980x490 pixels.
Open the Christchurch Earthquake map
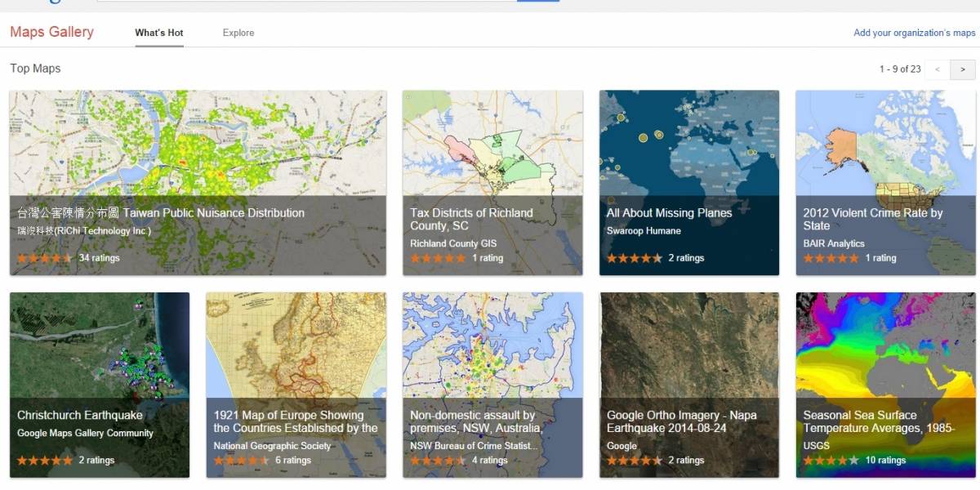coord(100,385)
